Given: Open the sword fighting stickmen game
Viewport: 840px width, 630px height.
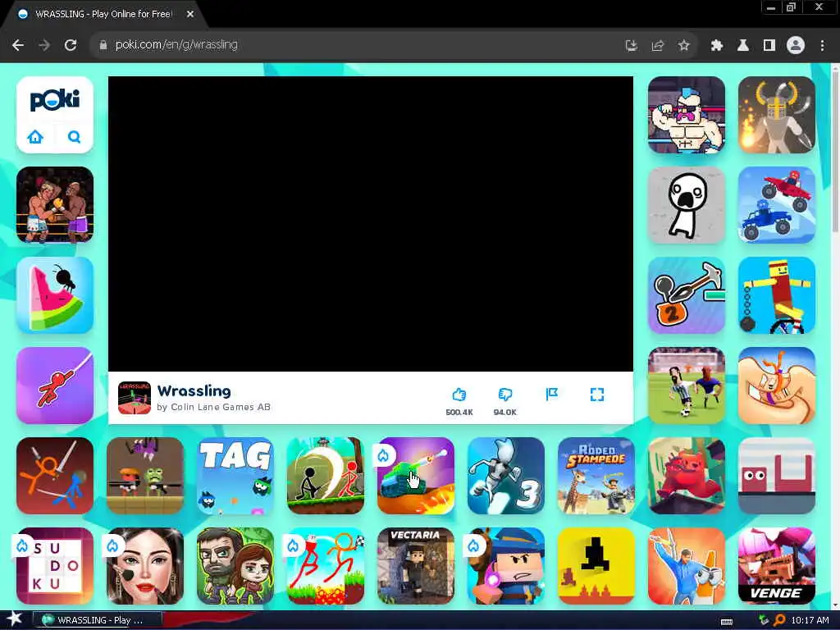Looking at the screenshot, I should tap(55, 476).
